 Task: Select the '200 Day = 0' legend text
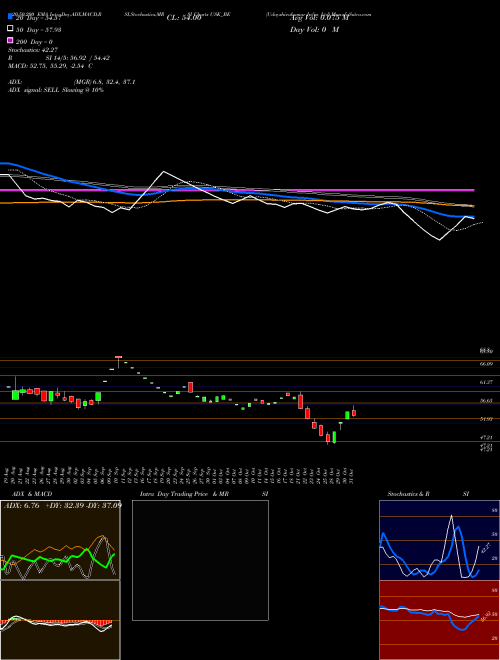click(x=35, y=42)
